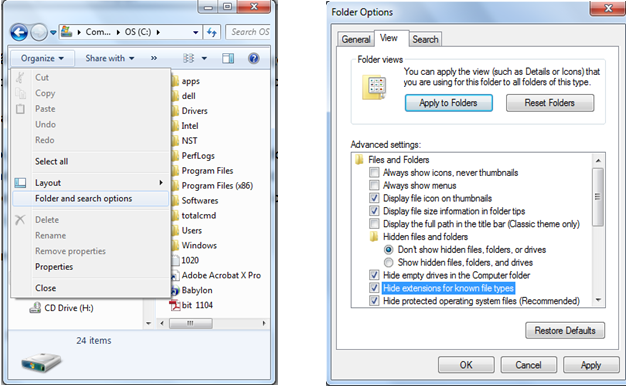628x386 pixels.
Task: Select the Drivers folder
Action: [x=195, y=111]
